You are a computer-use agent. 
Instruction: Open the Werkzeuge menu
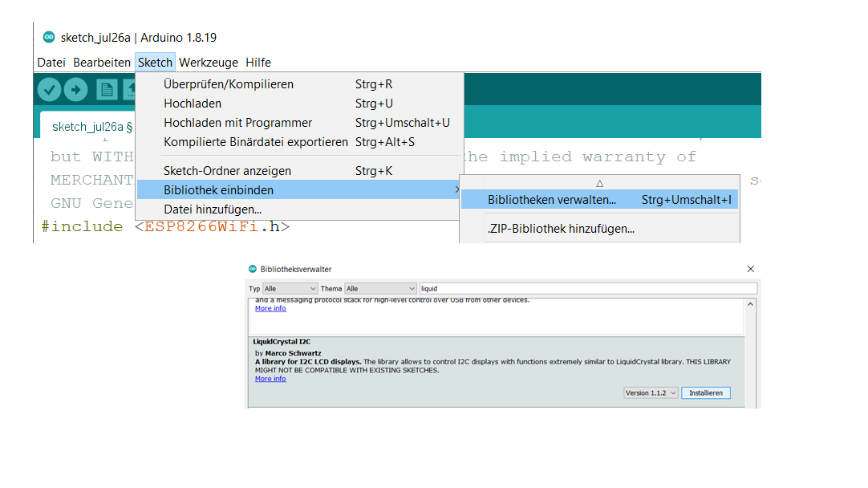point(209,63)
